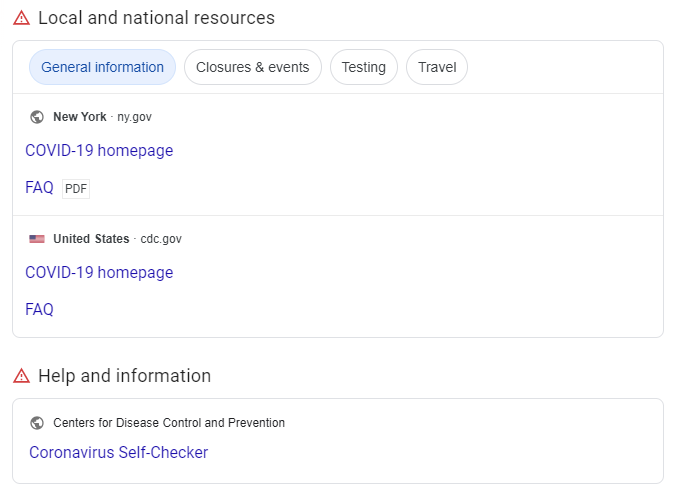Click warning icon next to Help and information
Viewport: 687px width, 497px height.
21,376
